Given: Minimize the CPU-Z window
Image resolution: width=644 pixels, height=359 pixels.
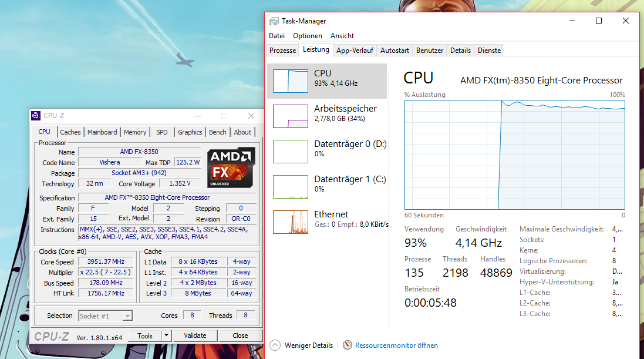Looking at the screenshot, I should pos(198,116).
